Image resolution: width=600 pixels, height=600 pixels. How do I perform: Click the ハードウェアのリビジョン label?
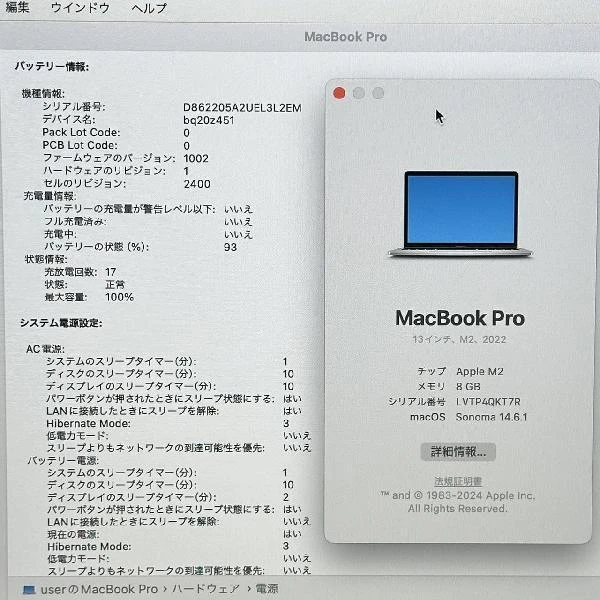tap(104, 171)
